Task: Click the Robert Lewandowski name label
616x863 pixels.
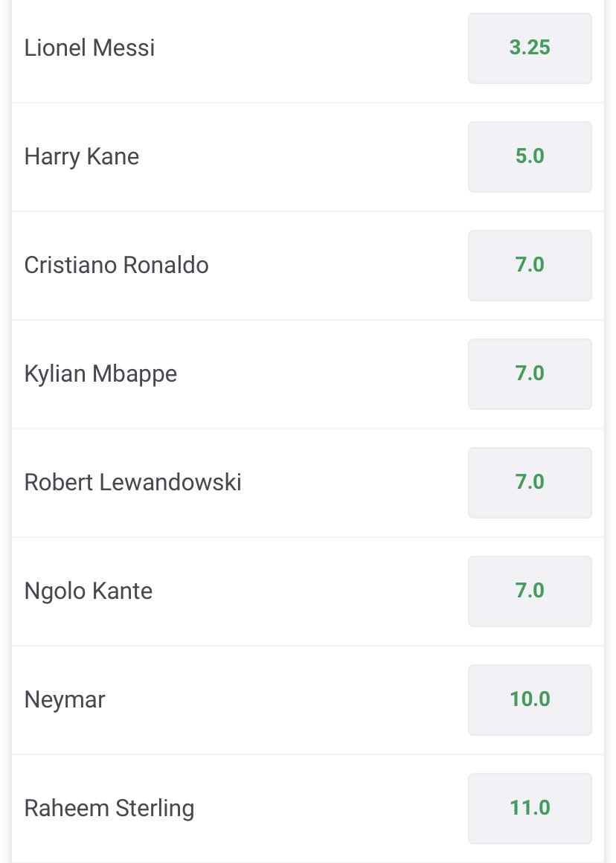Action: [133, 483]
